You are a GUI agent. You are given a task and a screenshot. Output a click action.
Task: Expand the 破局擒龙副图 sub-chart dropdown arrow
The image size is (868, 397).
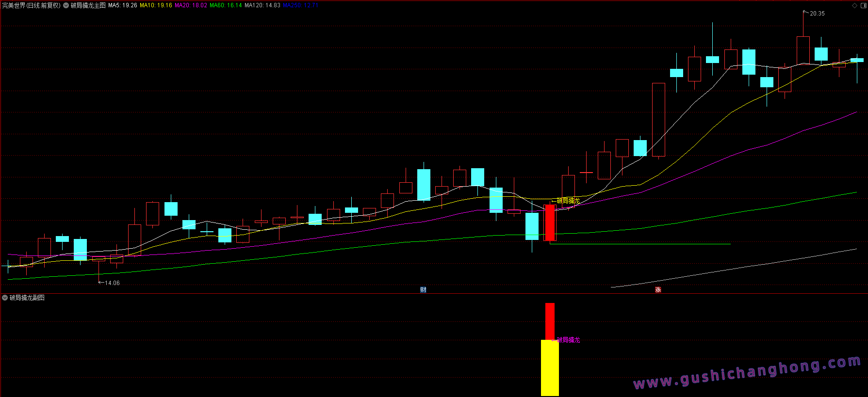[5, 298]
